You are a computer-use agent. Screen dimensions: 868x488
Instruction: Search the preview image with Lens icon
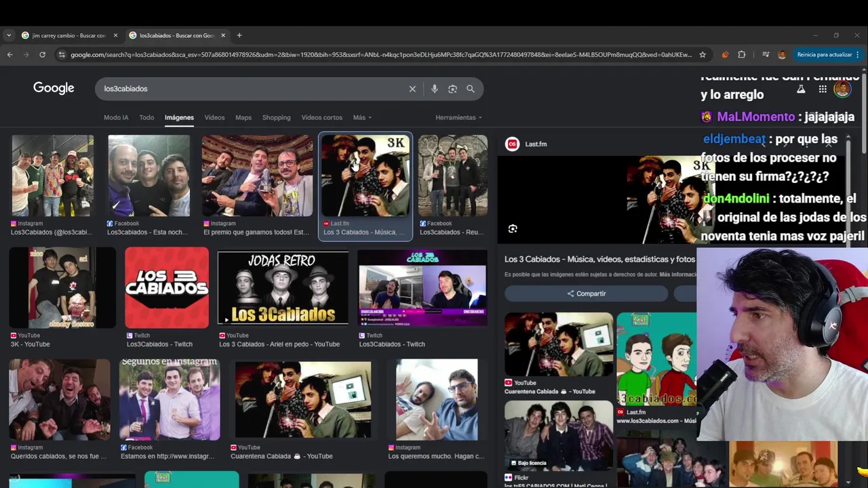513,229
